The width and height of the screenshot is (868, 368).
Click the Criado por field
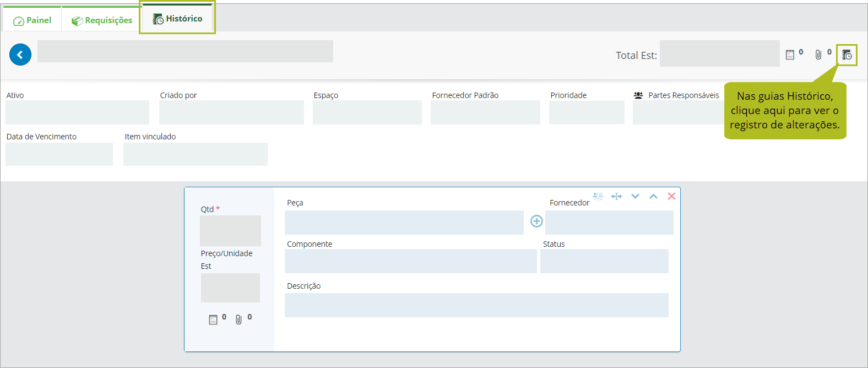click(x=231, y=112)
